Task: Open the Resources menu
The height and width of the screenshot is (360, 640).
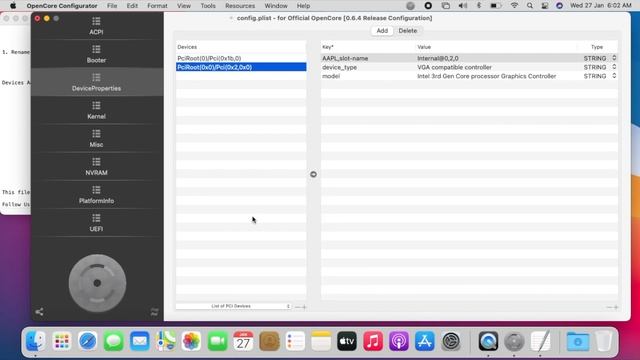Action: pos(240,6)
